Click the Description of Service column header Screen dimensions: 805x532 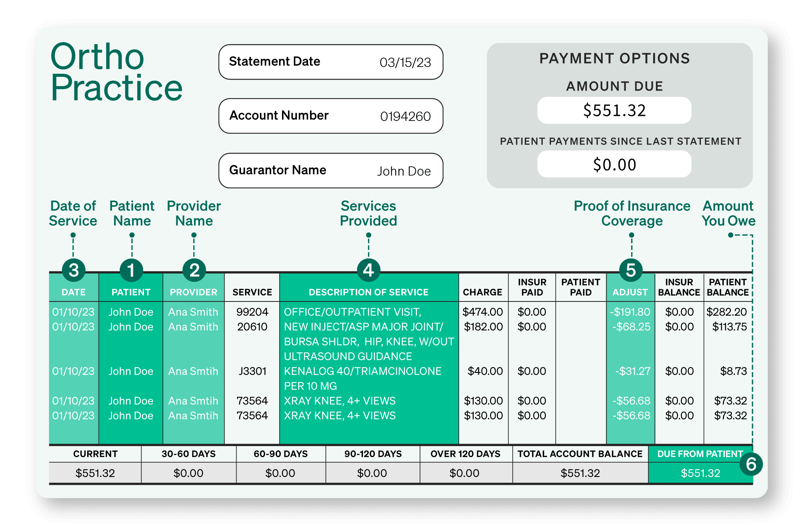coord(368,292)
